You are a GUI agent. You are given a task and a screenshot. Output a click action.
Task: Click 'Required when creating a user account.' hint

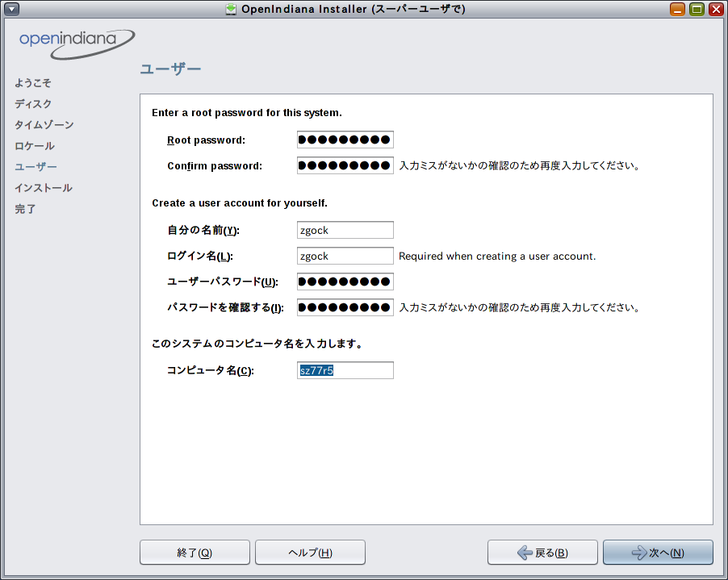coord(497,257)
